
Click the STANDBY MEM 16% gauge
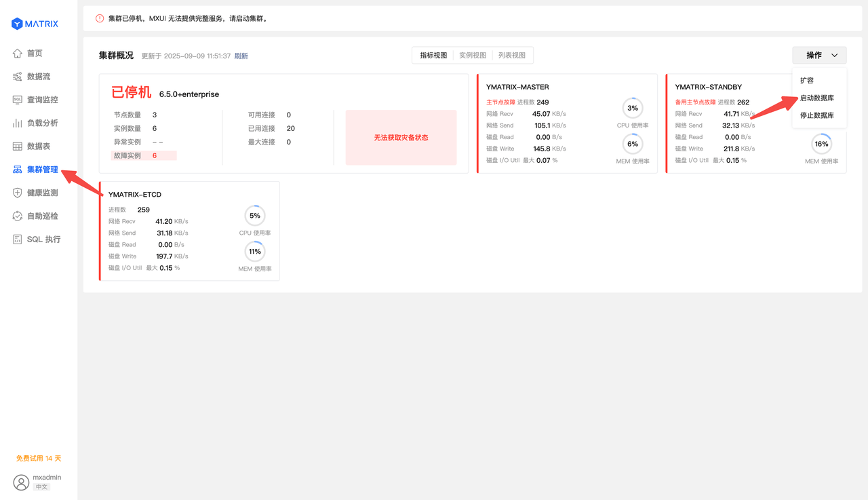tap(821, 144)
